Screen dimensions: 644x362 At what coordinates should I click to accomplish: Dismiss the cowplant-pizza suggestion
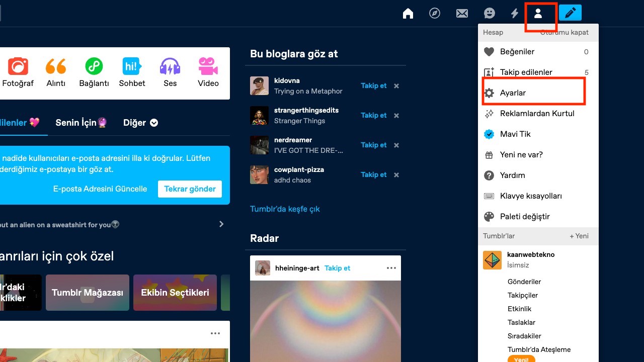(x=396, y=175)
